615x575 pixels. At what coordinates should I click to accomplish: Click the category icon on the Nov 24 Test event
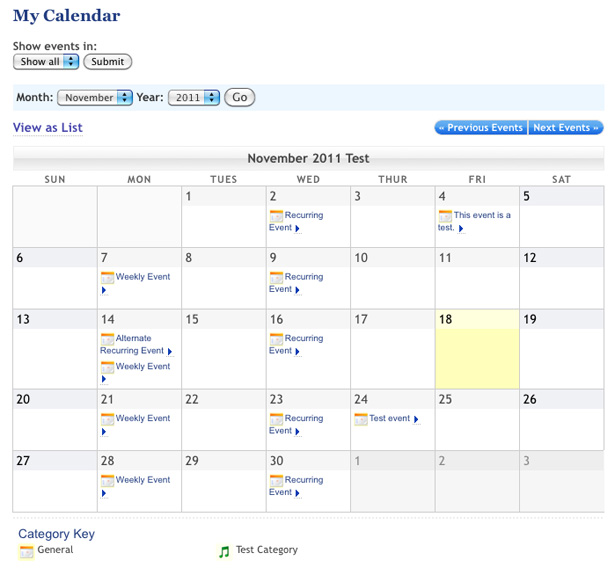pyautogui.click(x=361, y=419)
